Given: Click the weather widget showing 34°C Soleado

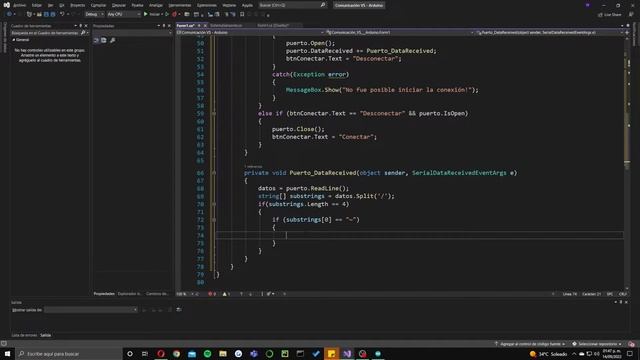Looking at the screenshot, I should [x=549, y=354].
